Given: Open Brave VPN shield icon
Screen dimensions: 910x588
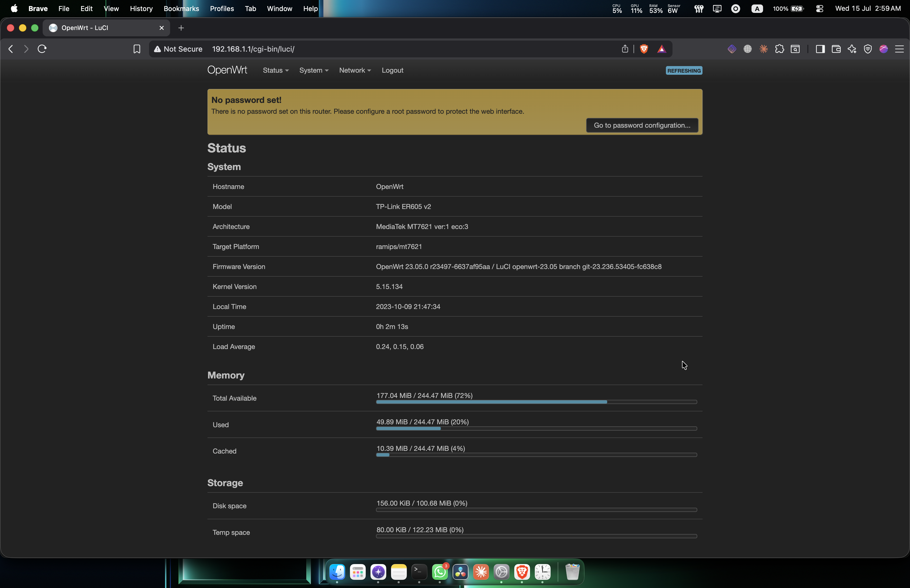Looking at the screenshot, I should click(868, 49).
